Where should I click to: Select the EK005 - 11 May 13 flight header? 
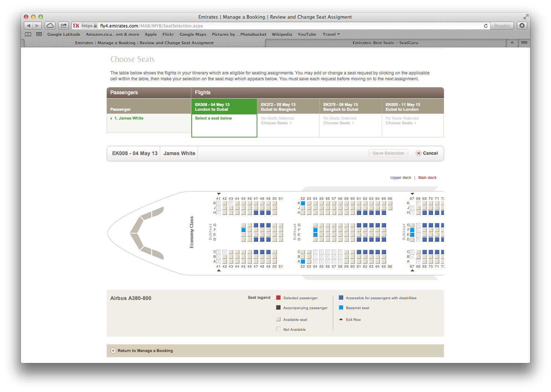click(x=413, y=107)
